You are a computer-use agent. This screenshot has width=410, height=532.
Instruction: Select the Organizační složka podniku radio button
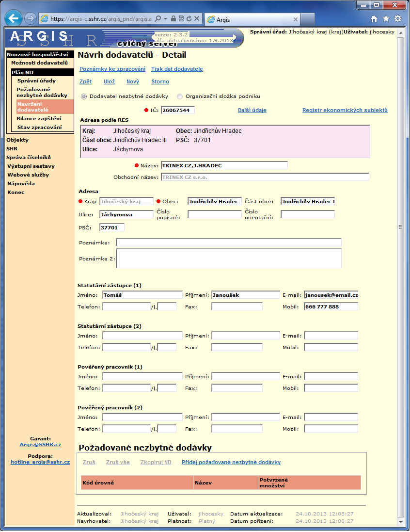(x=180, y=97)
